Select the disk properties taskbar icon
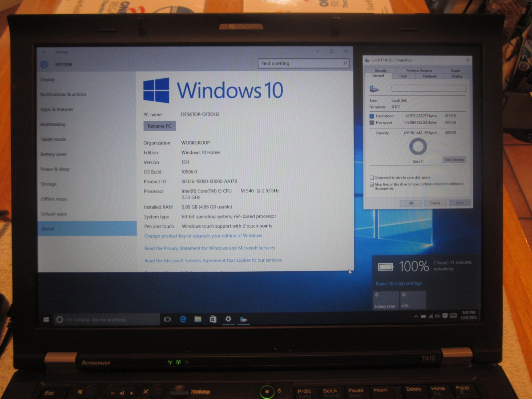The height and width of the screenshot is (399, 532). click(243, 320)
